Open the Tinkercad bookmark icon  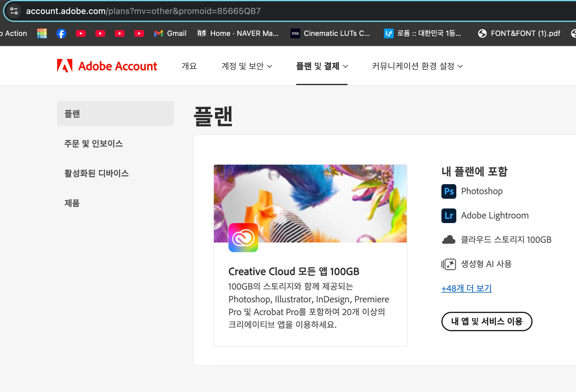pos(42,33)
